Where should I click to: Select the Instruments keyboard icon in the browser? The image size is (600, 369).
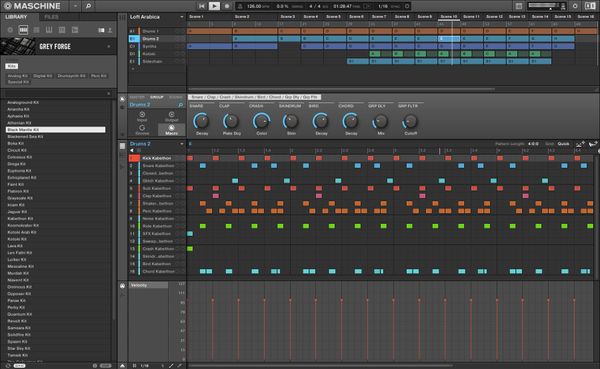point(49,30)
